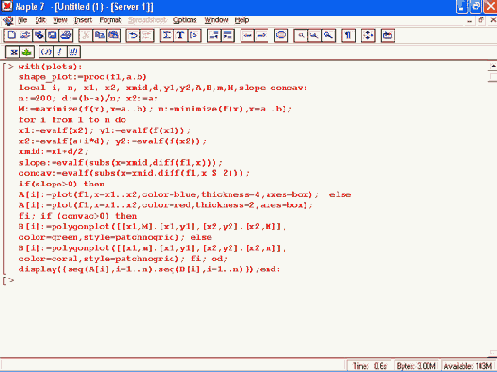Insert Maple input with the Sigma icon
The image size is (497, 372).
click(x=167, y=35)
